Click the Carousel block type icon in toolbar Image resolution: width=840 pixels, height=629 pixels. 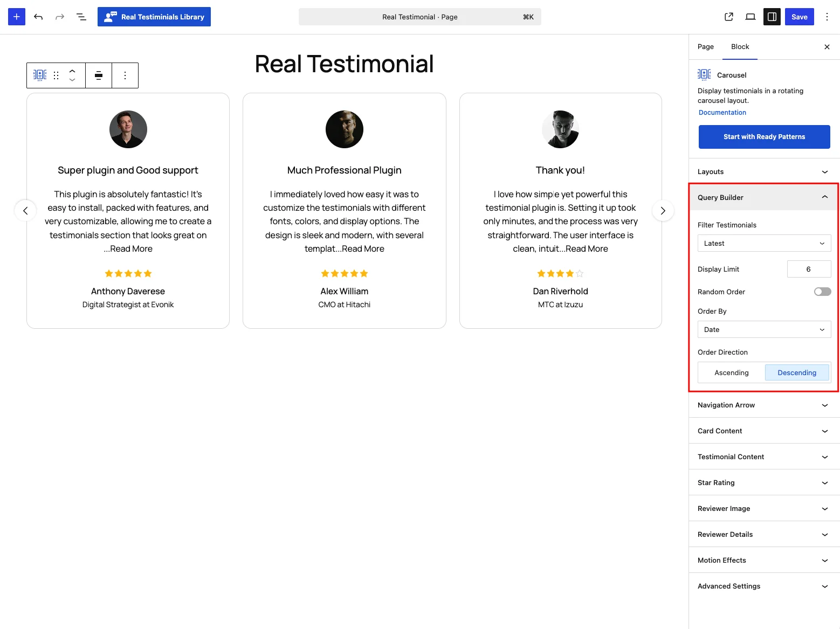pyautogui.click(x=40, y=75)
